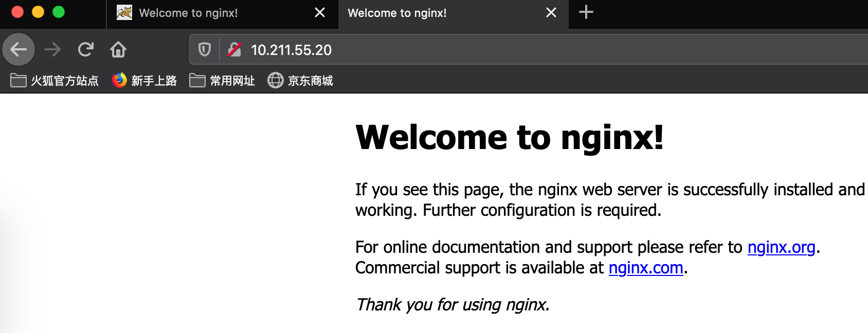
Task: Open a new tab with plus
Action: point(586,12)
